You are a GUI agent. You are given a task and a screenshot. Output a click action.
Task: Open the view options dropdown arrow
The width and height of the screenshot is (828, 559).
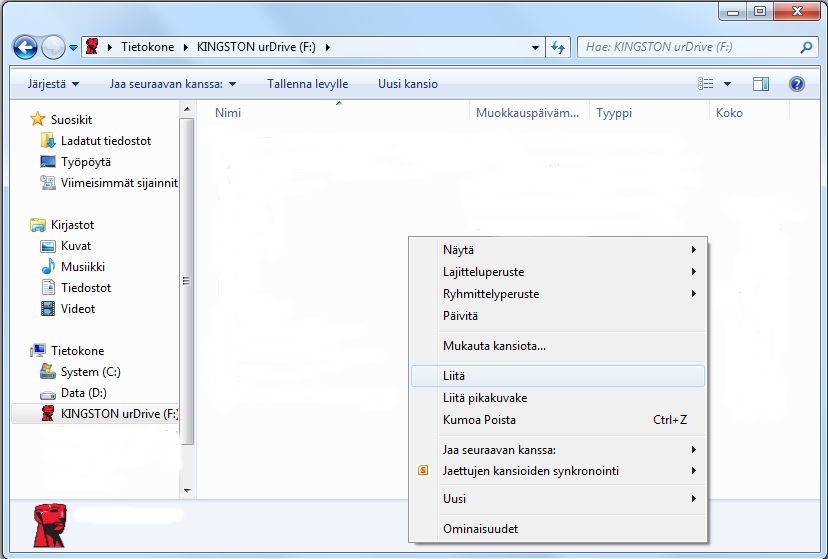click(x=727, y=84)
